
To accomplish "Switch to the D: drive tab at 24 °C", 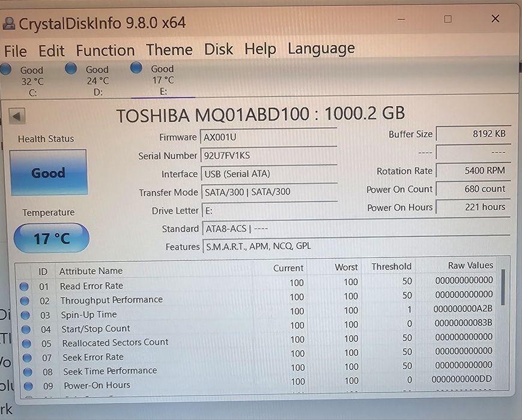I will tap(97, 80).
